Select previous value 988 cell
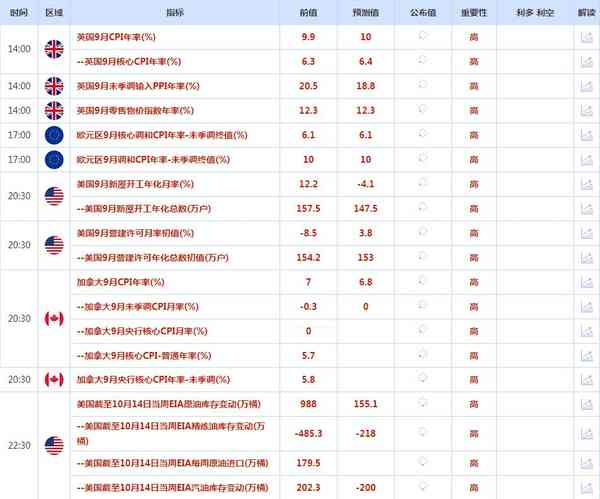Image resolution: width=600 pixels, height=499 pixels. pyautogui.click(x=308, y=404)
